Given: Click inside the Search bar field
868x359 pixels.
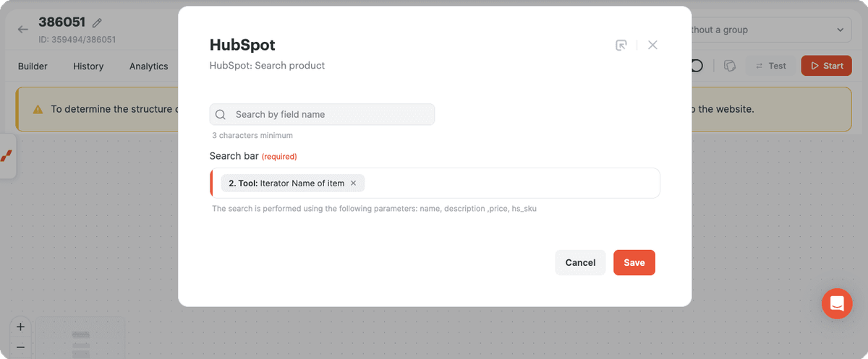Looking at the screenshot, I should [x=435, y=183].
